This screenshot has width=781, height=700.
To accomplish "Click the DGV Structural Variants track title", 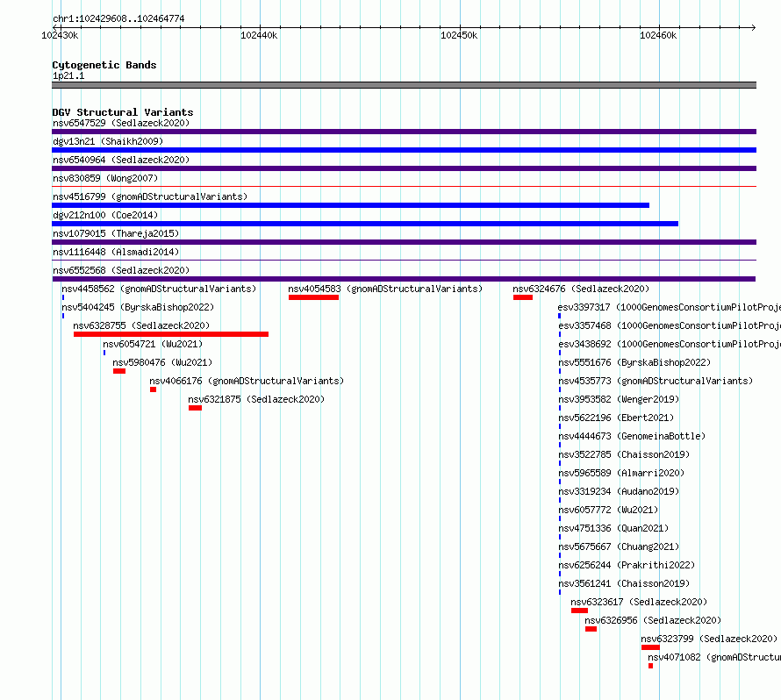I will 123,112.
